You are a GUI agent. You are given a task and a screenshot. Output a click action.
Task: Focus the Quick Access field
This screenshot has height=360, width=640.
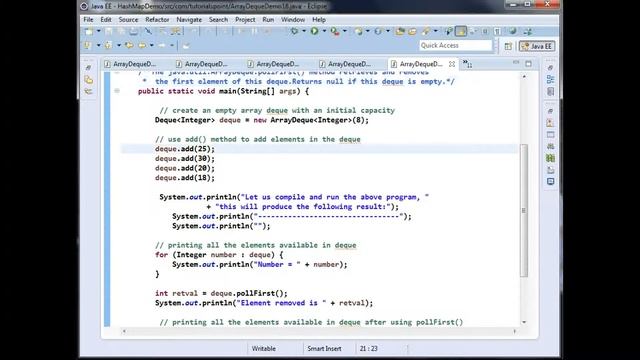tap(456, 45)
